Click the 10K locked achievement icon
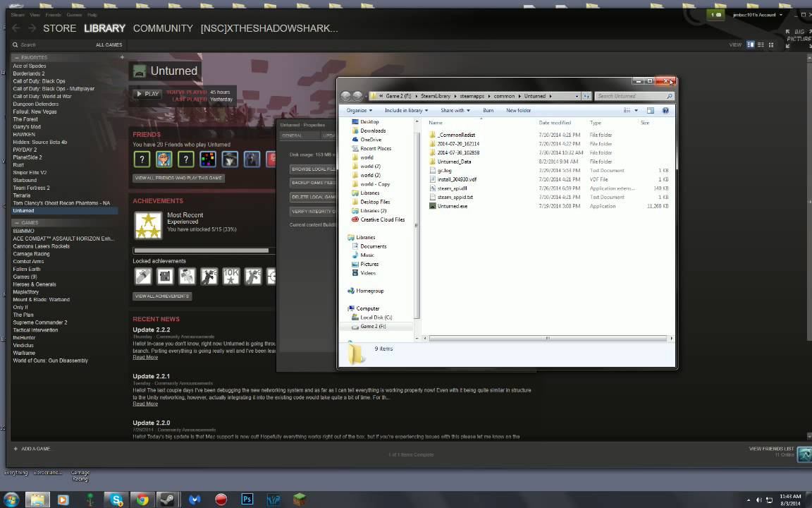 (231, 277)
